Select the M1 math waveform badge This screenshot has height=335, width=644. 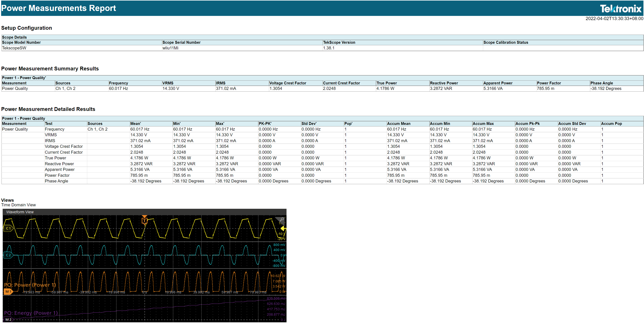pos(8,291)
